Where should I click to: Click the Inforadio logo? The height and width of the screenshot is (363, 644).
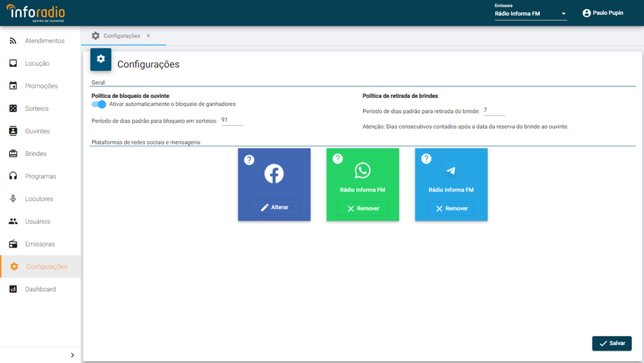pyautogui.click(x=35, y=13)
